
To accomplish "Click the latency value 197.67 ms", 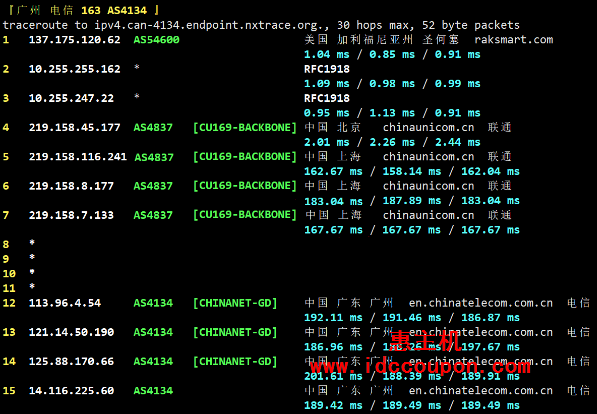I will (490, 347).
